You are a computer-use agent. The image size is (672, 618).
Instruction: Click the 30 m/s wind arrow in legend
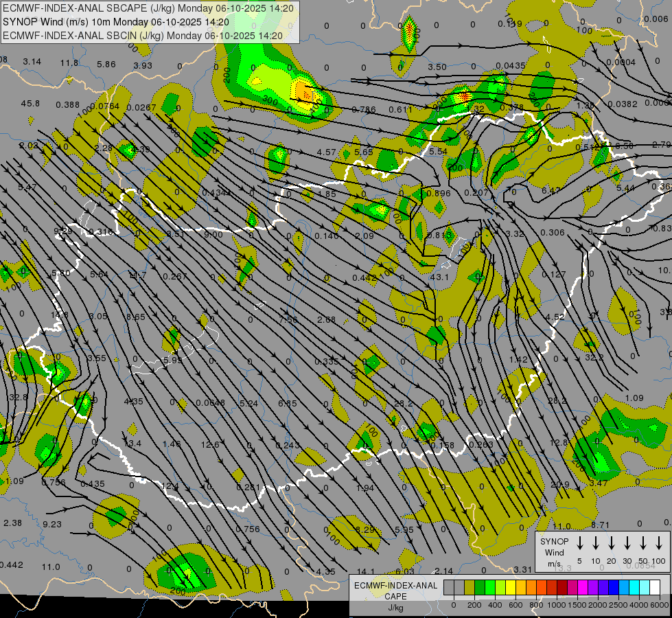coord(627,543)
